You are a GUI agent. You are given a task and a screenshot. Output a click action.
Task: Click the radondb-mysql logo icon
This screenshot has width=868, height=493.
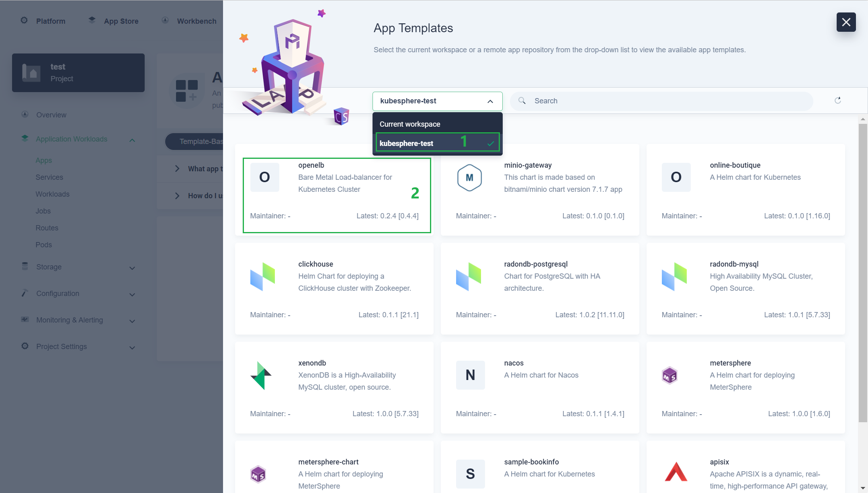tap(674, 276)
